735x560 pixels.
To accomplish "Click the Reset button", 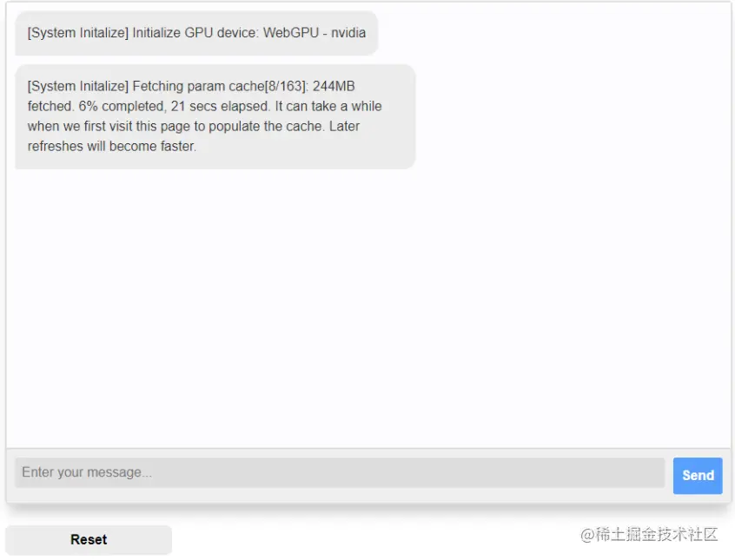I will 89,539.
